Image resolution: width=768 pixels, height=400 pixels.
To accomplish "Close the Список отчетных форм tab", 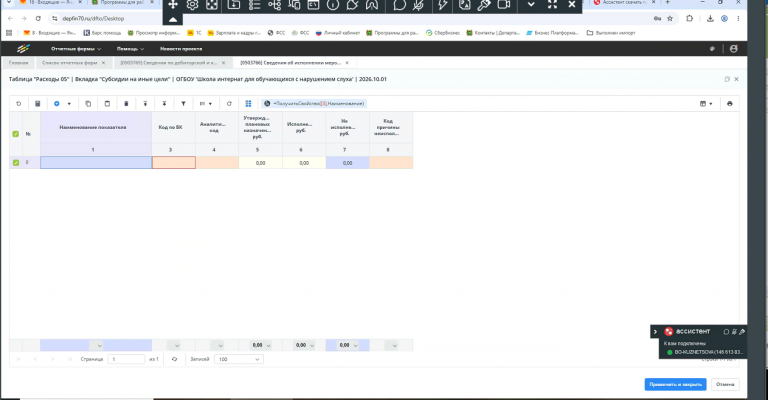I will click(x=103, y=63).
